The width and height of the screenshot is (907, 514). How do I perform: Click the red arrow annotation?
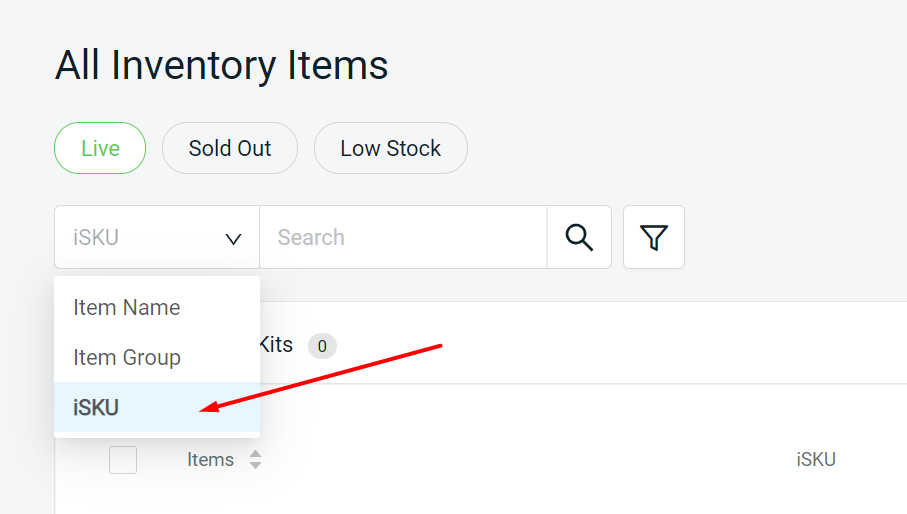point(320,377)
